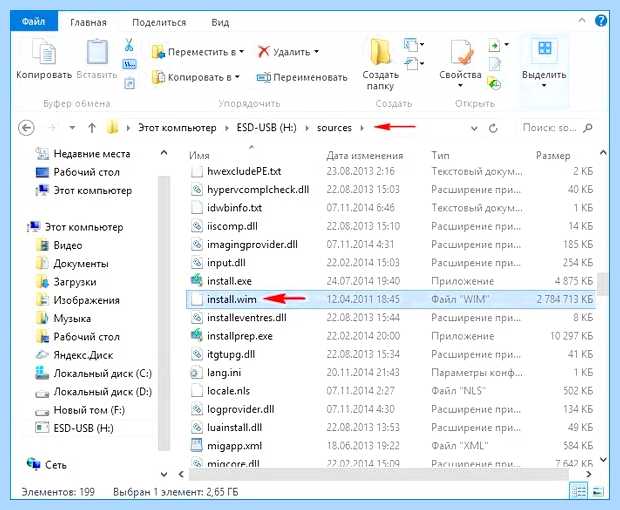Click the Paste shortcut icon in clipboard group

point(129,83)
